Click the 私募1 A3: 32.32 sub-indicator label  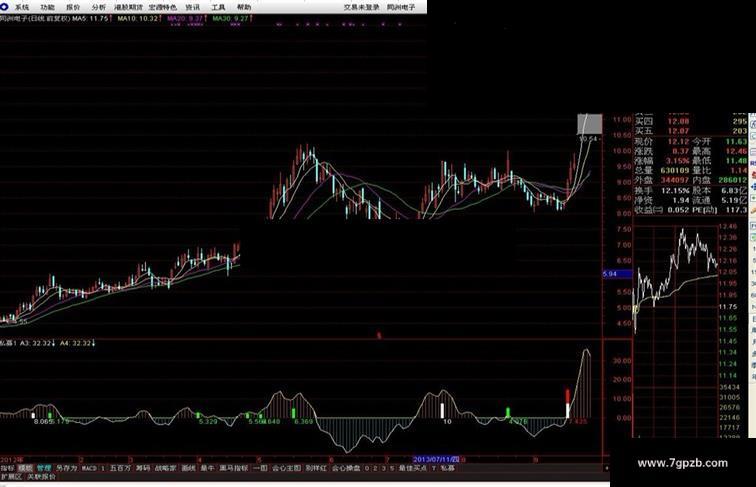[27, 343]
